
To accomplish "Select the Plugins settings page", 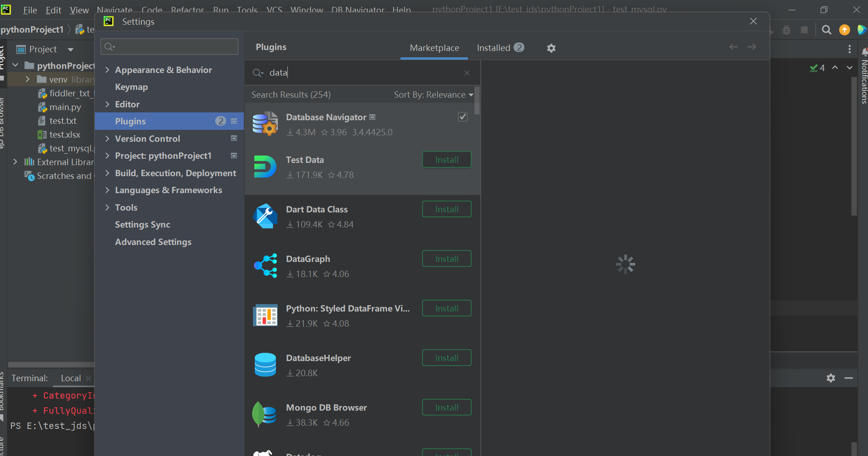I will (x=169, y=121).
